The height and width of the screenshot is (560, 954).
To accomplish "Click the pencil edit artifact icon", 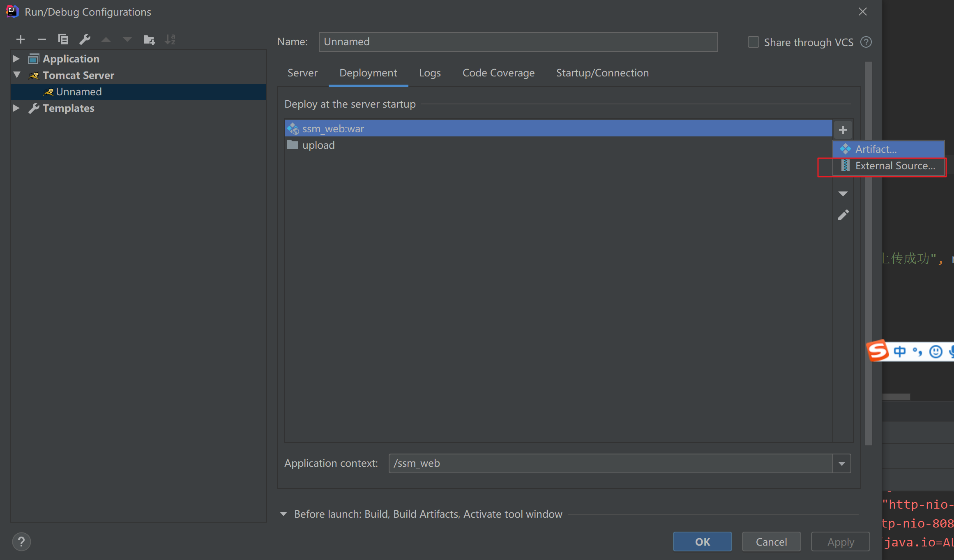I will pos(843,215).
